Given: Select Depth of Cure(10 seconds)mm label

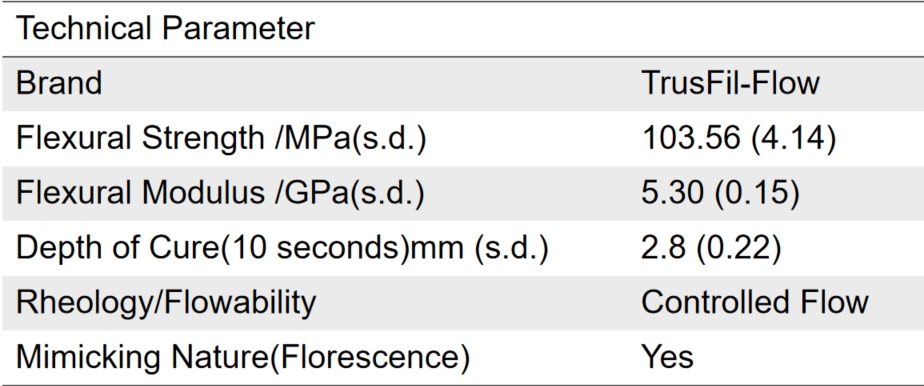Looking at the screenshot, I should (x=282, y=248).
